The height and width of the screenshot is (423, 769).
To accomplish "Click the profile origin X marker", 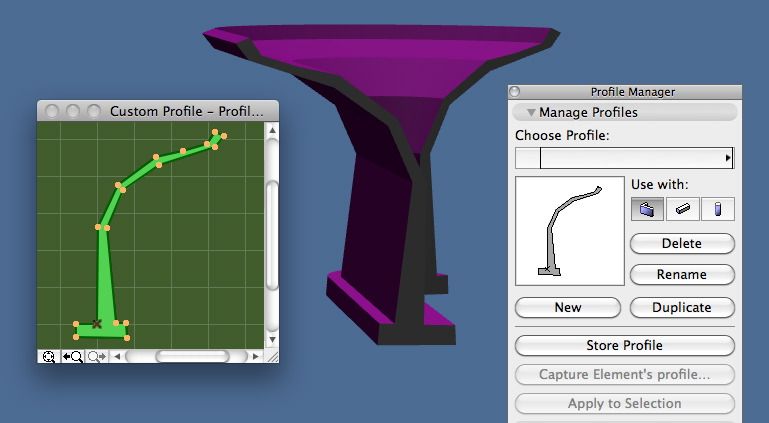I will (x=97, y=323).
